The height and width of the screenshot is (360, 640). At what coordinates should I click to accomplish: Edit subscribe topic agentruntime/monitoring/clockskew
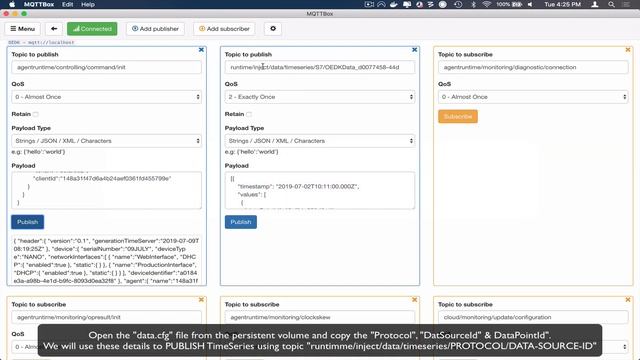point(320,317)
